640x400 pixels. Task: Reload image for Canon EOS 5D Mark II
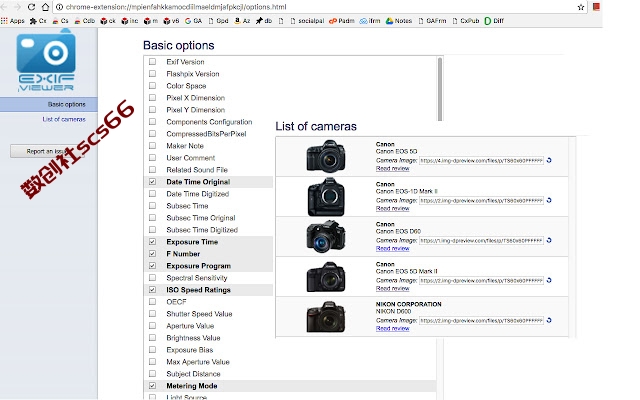[x=549, y=280]
